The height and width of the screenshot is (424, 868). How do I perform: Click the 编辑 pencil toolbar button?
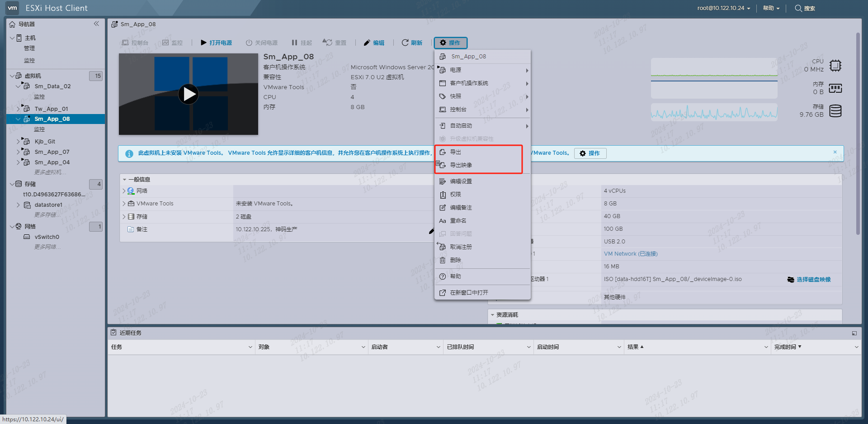(x=374, y=43)
